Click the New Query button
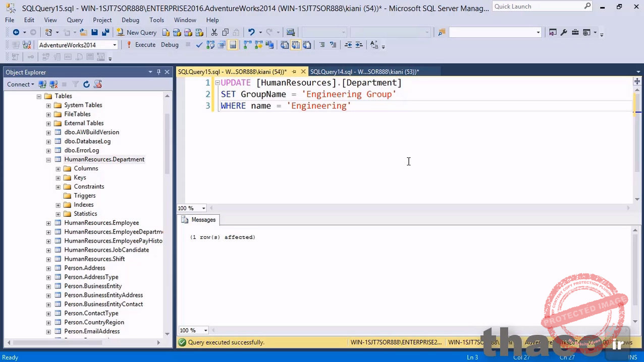 (x=137, y=32)
